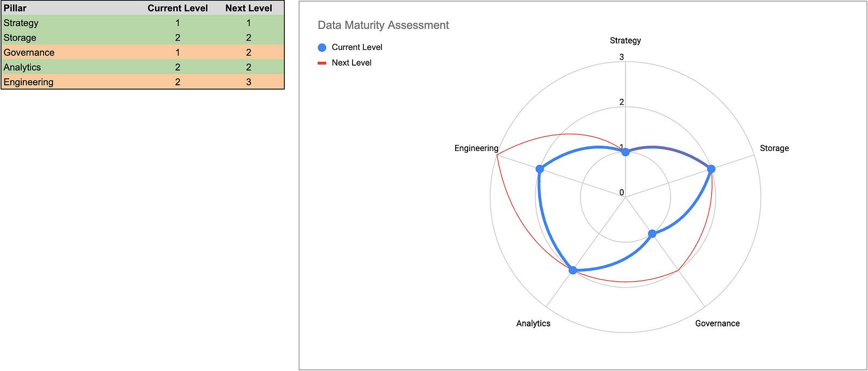Image resolution: width=868 pixels, height=371 pixels.
Task: Click the red Next Level legend marker
Action: tap(322, 63)
